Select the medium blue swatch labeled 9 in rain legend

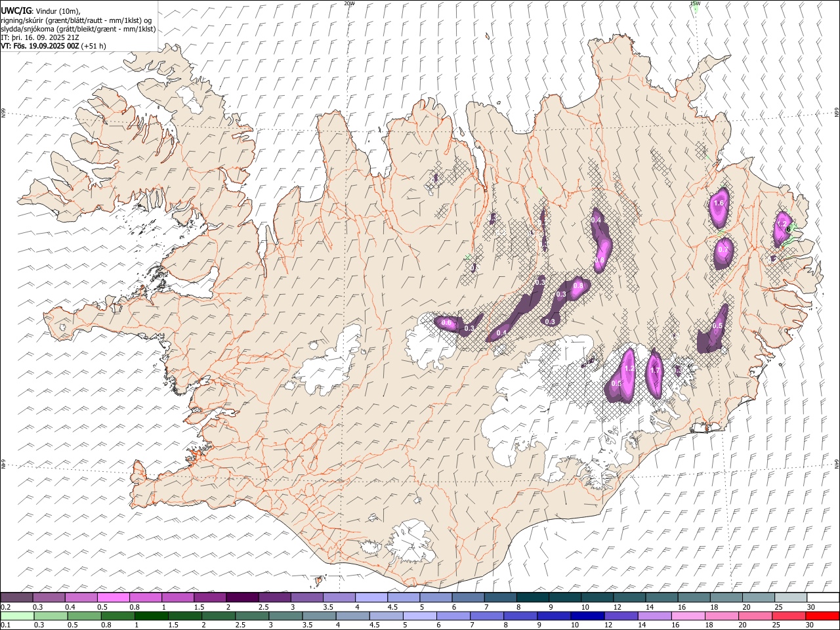pyautogui.click(x=553, y=616)
